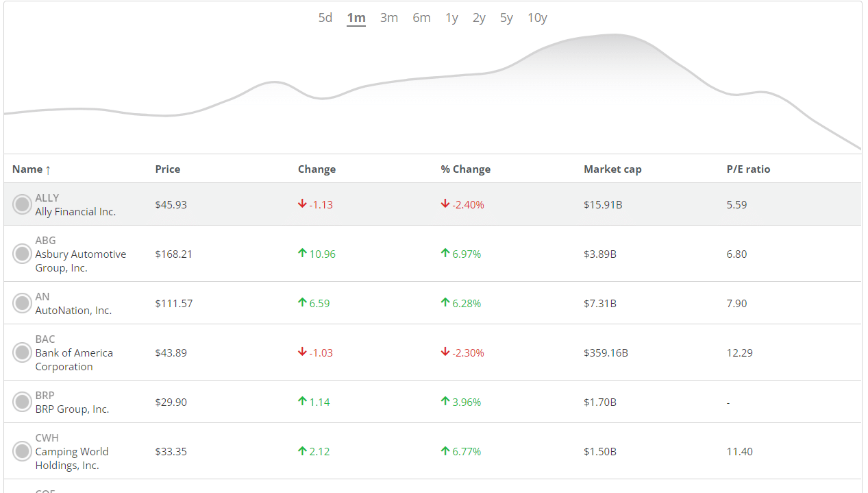
Task: Click the 7.90 P/E ratio
Action: coord(736,304)
